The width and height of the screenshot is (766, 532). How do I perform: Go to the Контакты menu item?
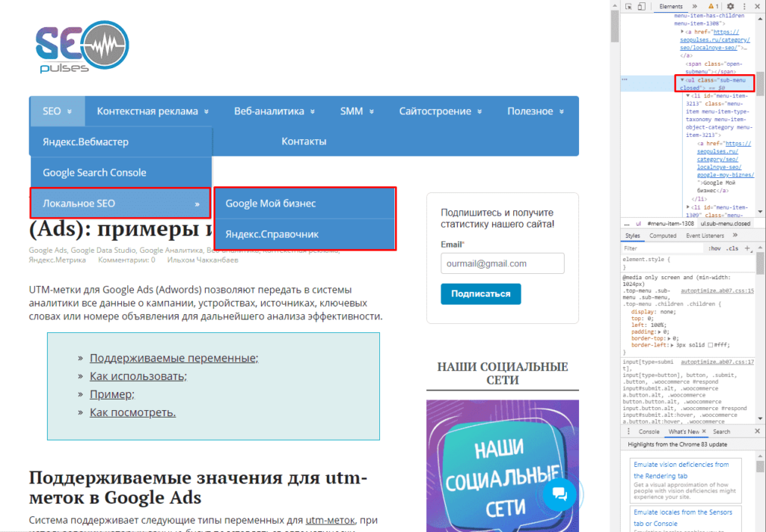pyautogui.click(x=304, y=141)
